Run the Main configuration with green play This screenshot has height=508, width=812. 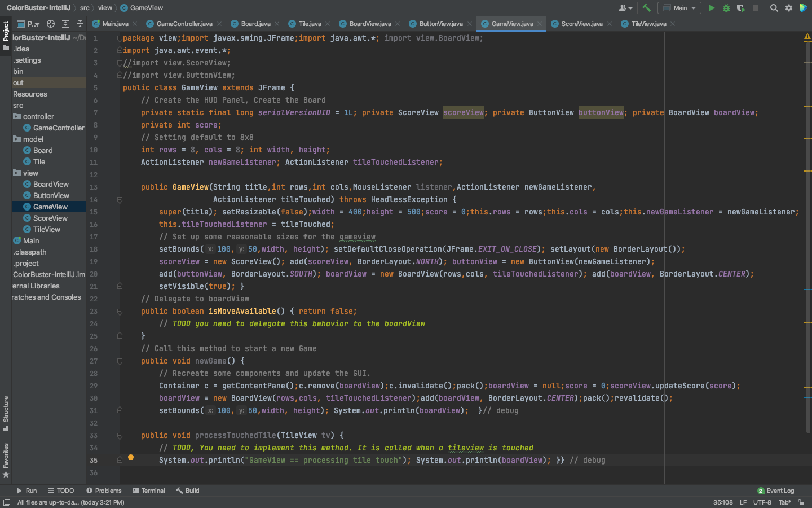pos(712,8)
